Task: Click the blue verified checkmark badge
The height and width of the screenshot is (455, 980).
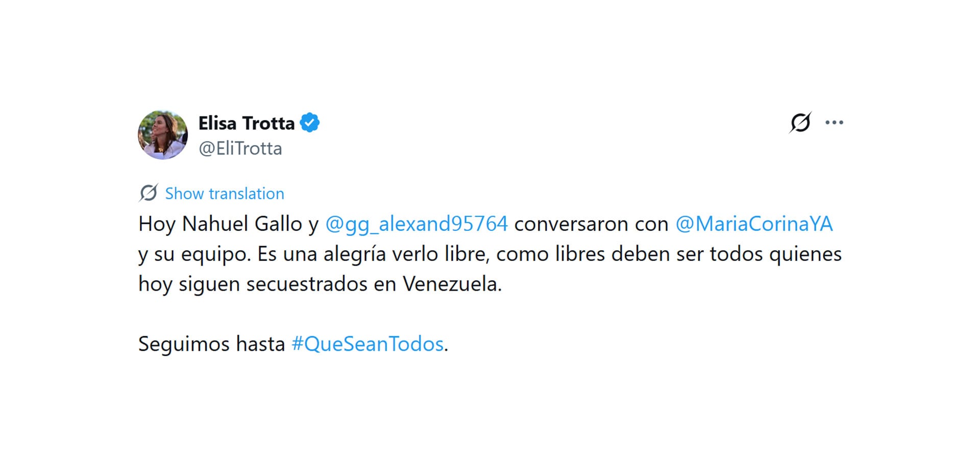Action: click(x=310, y=123)
